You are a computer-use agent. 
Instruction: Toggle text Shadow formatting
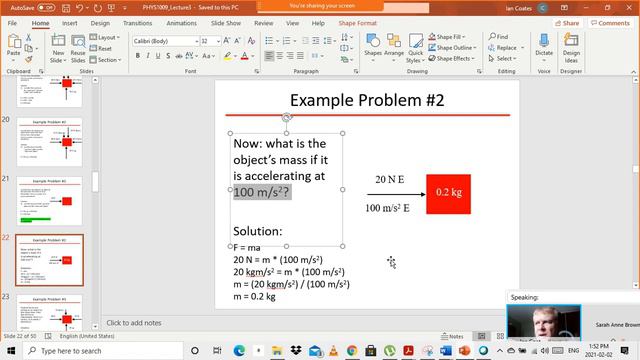pos(168,56)
